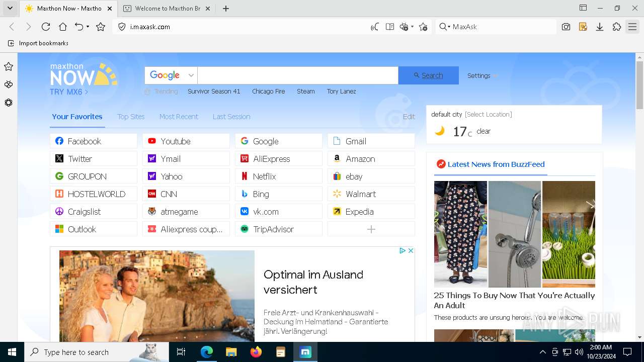Screen dimensions: 644x362
Task: Open Latest News from BuzzFeed link
Action: [496, 164]
